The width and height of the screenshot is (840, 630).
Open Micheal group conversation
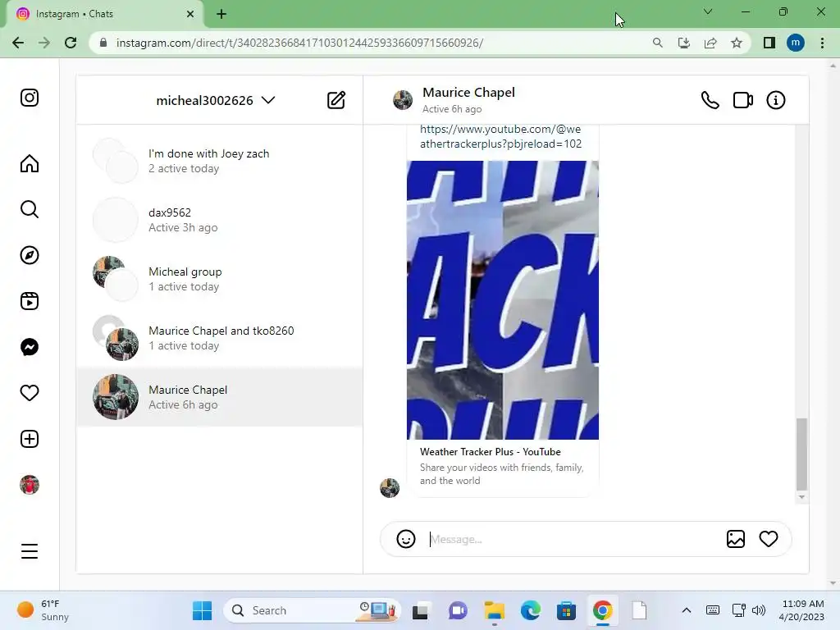tap(220, 279)
